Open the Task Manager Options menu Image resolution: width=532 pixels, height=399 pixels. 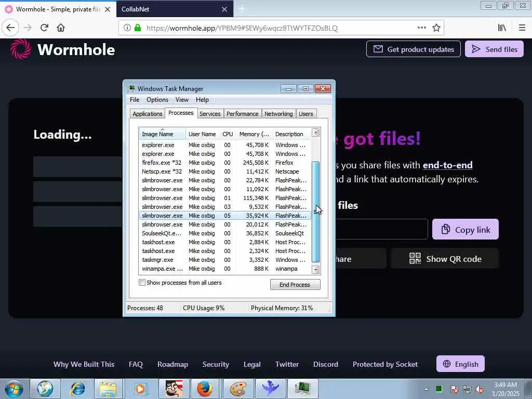[x=157, y=100]
